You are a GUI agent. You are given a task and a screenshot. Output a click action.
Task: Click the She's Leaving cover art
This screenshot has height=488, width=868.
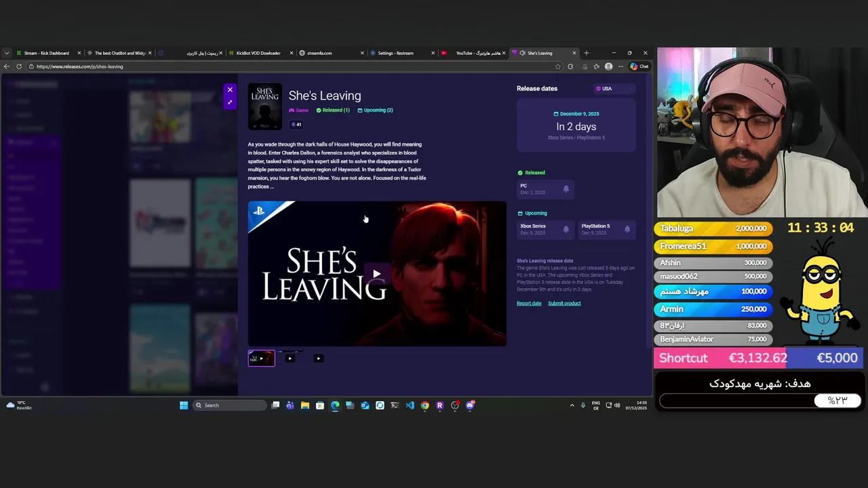point(264,106)
